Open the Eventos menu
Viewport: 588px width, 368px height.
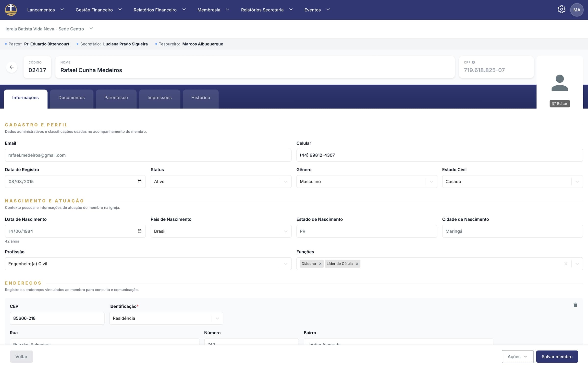pos(317,10)
